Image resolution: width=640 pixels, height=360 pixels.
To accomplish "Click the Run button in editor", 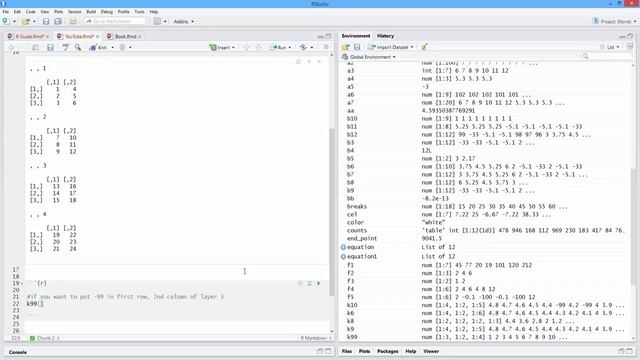I will tap(278, 47).
